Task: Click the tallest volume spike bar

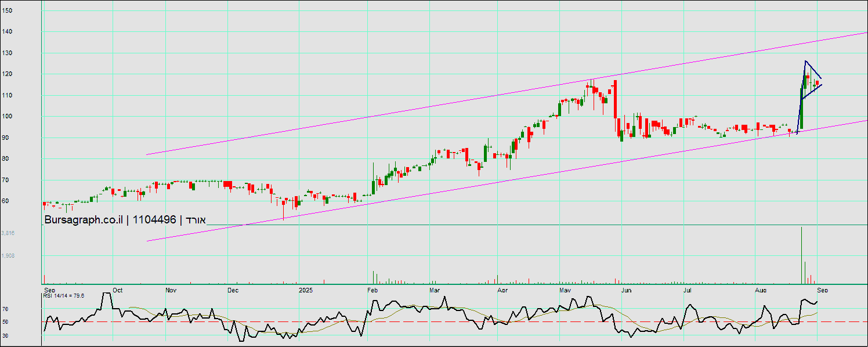Action: pos(801,255)
